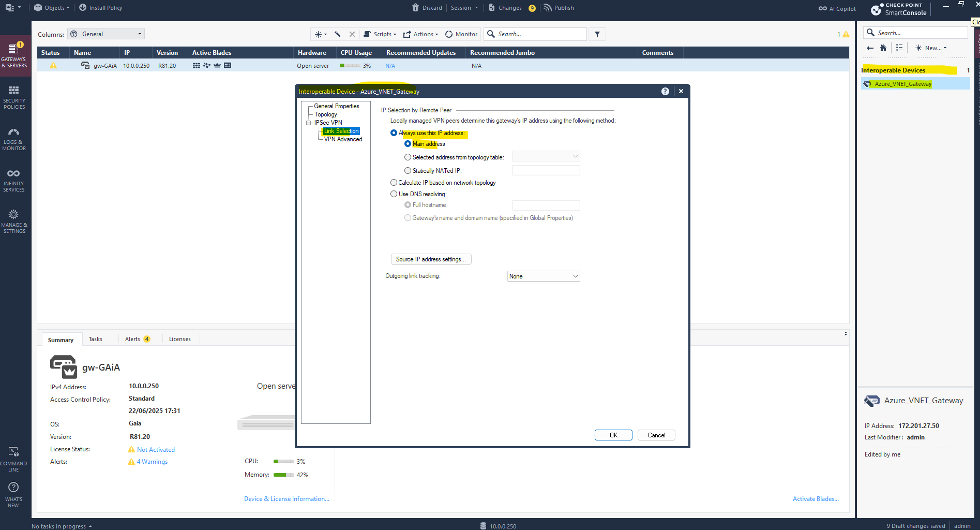Click Cancel in the dialog
980x530 pixels.
click(656, 435)
